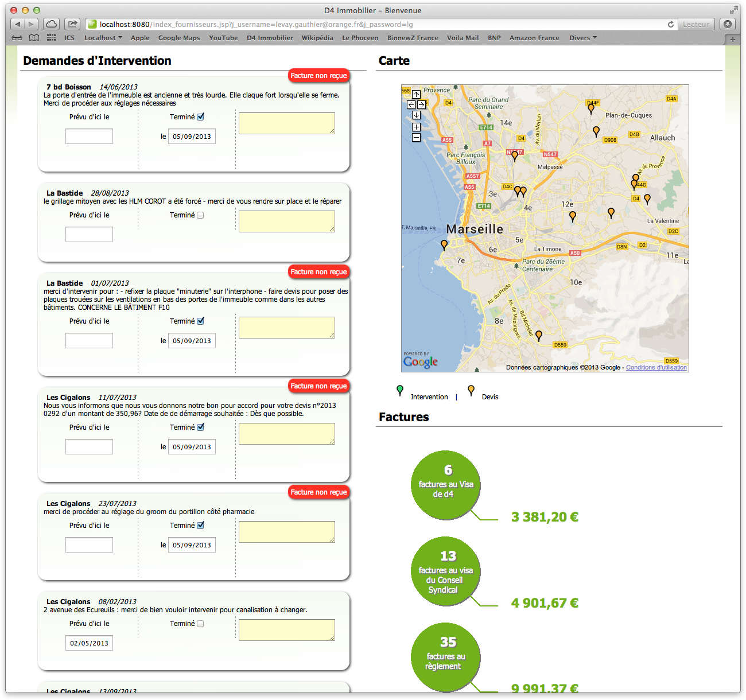746x700 pixels.
Task: Click Facture non reçue badge on Les Cigalons 23/07/2013
Action: (318, 492)
